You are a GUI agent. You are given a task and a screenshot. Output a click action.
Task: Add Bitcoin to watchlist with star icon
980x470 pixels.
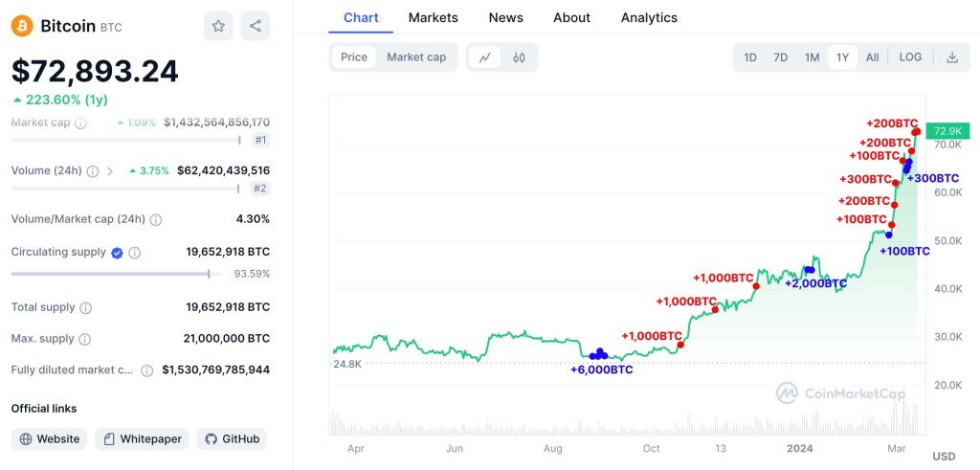[218, 26]
